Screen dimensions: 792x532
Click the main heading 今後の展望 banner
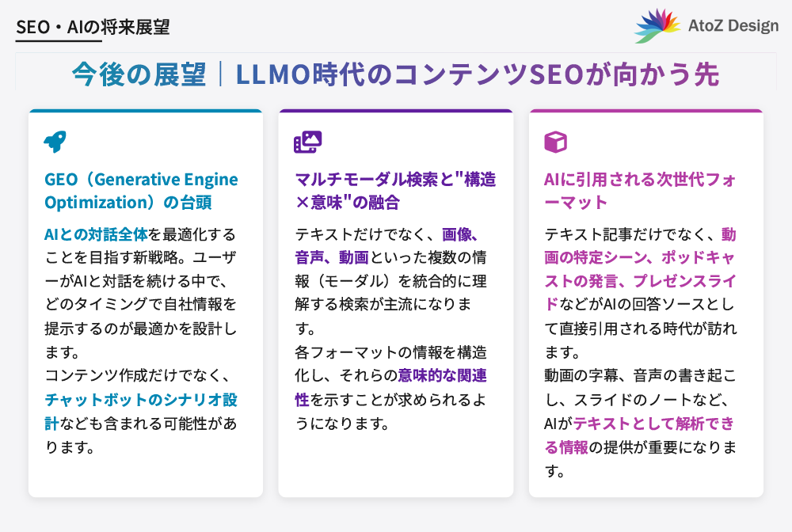click(x=396, y=74)
